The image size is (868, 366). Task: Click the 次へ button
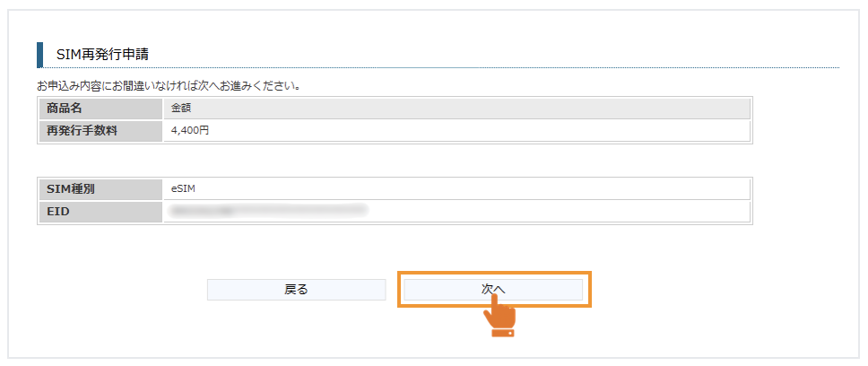tap(493, 289)
